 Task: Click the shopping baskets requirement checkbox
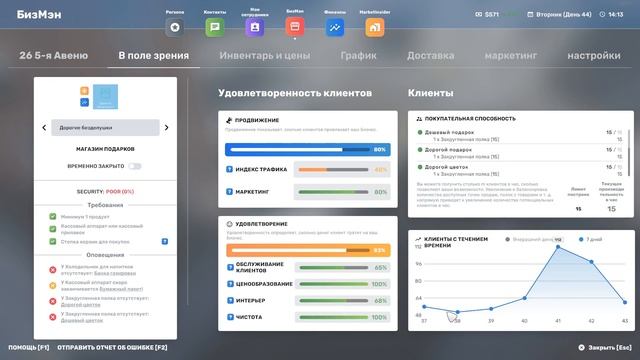(x=53, y=241)
